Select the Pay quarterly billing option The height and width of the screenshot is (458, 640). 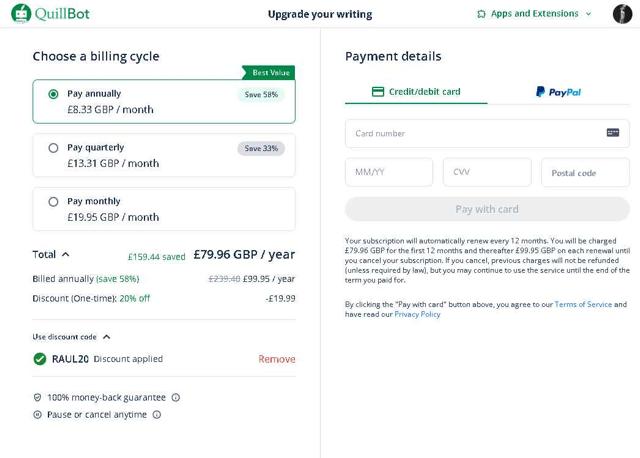coord(54,148)
